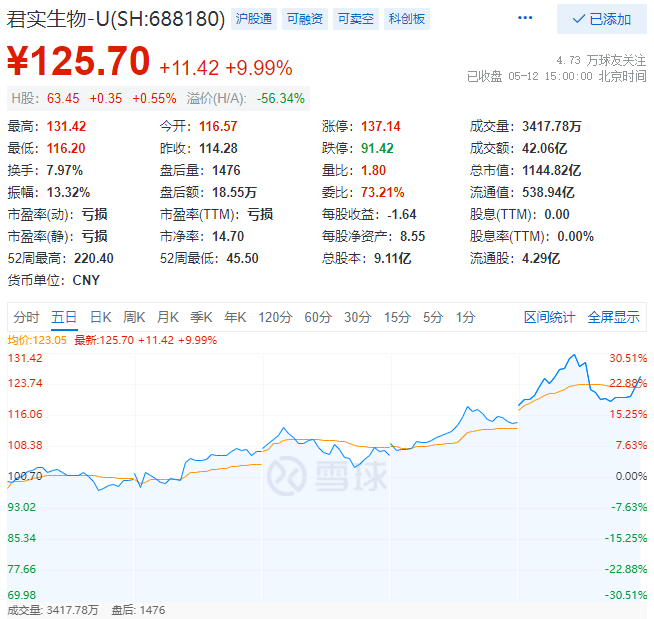Show the 月K chart view

tap(167, 317)
